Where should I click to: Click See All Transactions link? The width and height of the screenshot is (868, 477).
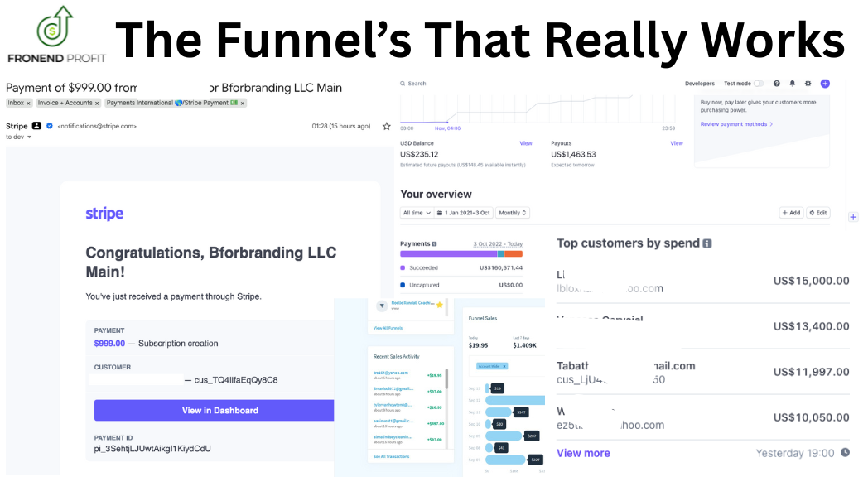[391, 456]
